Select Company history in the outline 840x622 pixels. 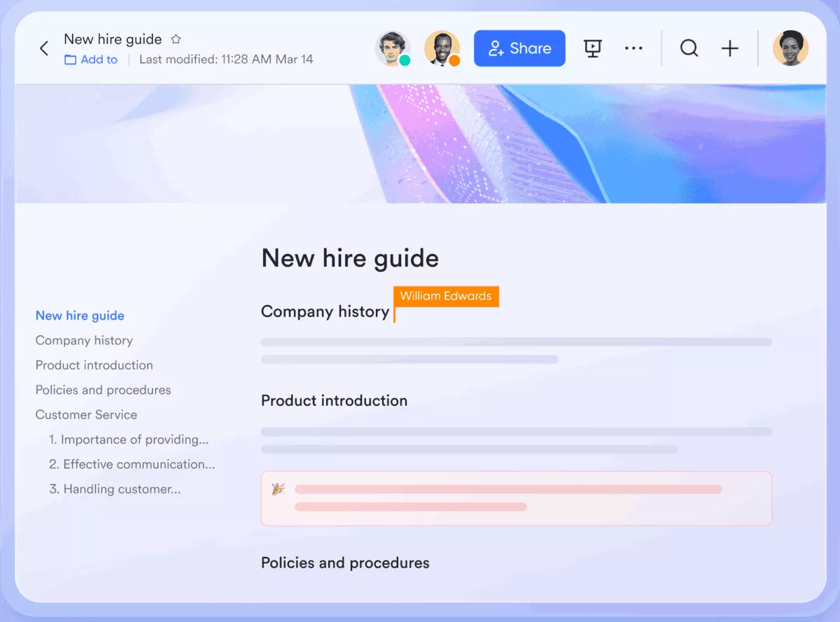click(84, 340)
